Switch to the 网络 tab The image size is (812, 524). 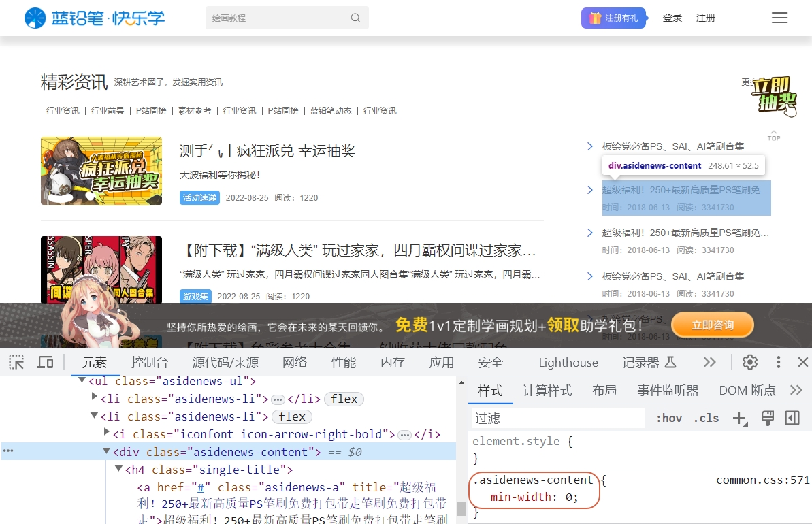pos(295,363)
